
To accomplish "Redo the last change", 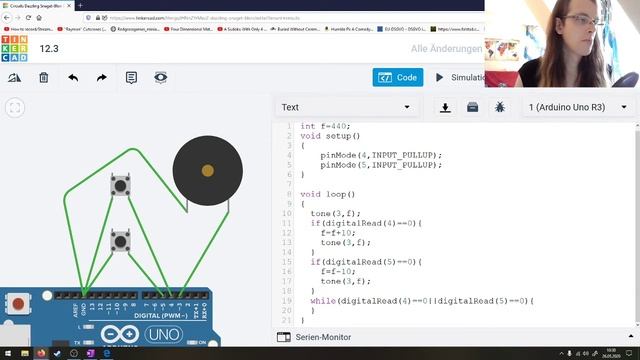I will click(x=102, y=78).
